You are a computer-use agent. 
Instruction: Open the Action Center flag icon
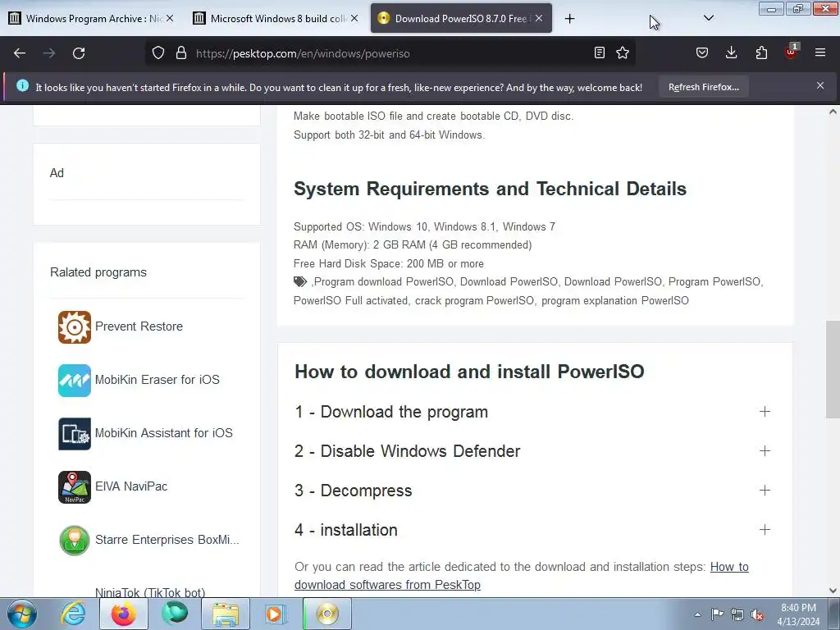click(717, 614)
